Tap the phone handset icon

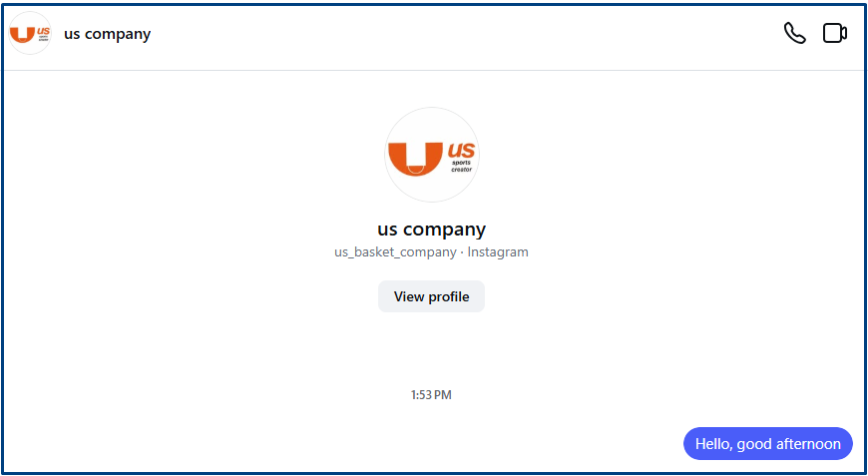coord(794,34)
